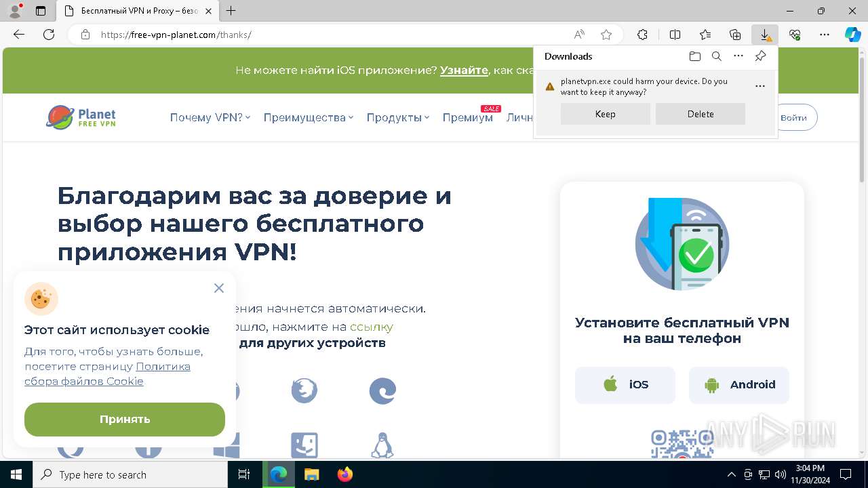Screen dimensions: 868x488
Task: Launch Firefox from the taskbar
Action: (344, 474)
